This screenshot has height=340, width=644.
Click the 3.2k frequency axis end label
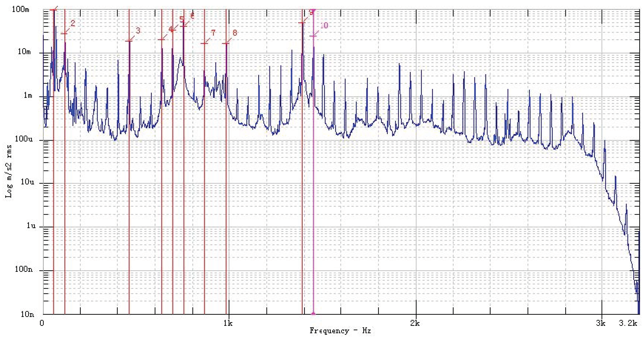[628, 323]
